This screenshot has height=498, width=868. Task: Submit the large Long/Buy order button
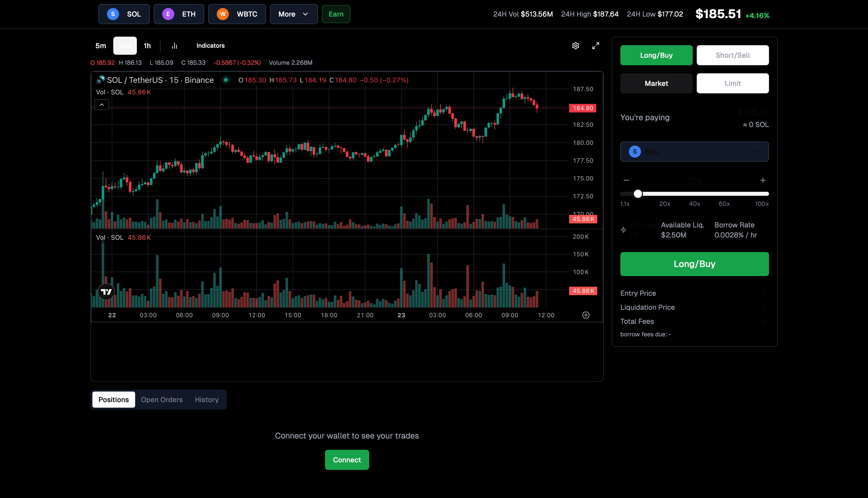[x=694, y=264]
